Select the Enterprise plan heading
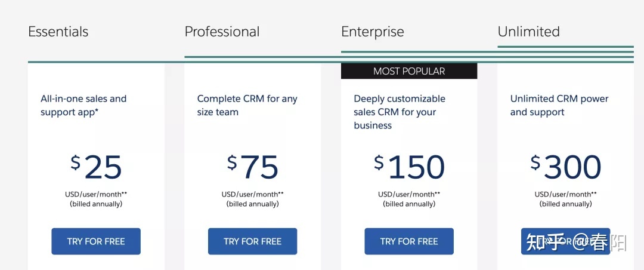Screen dimensions: 644x270 coord(373,32)
